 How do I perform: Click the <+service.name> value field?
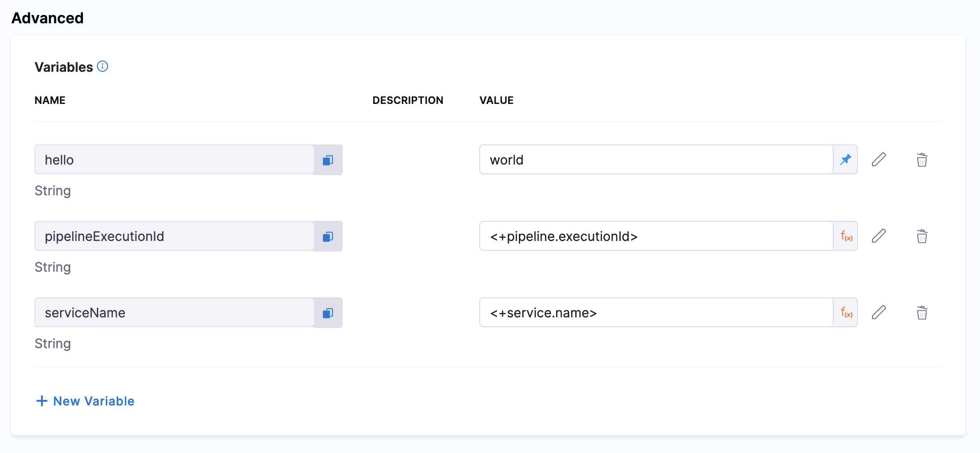pos(656,313)
